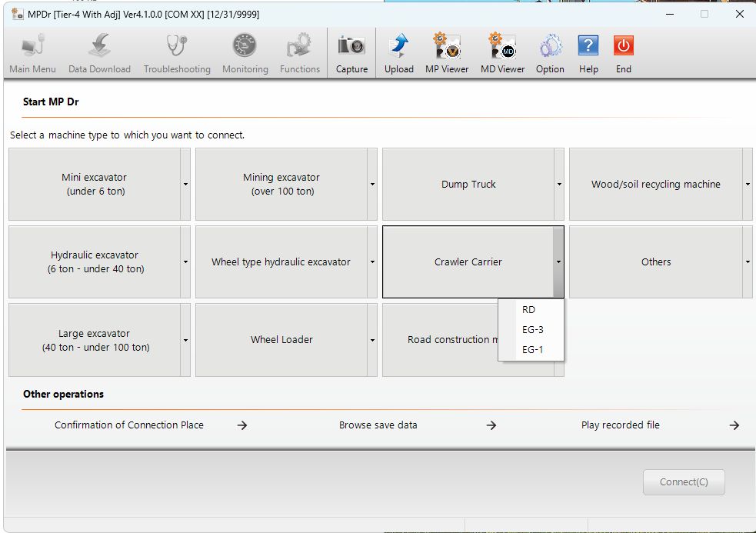
Task: Select the Mining excavator (over 100 ton) button
Action: [281, 185]
